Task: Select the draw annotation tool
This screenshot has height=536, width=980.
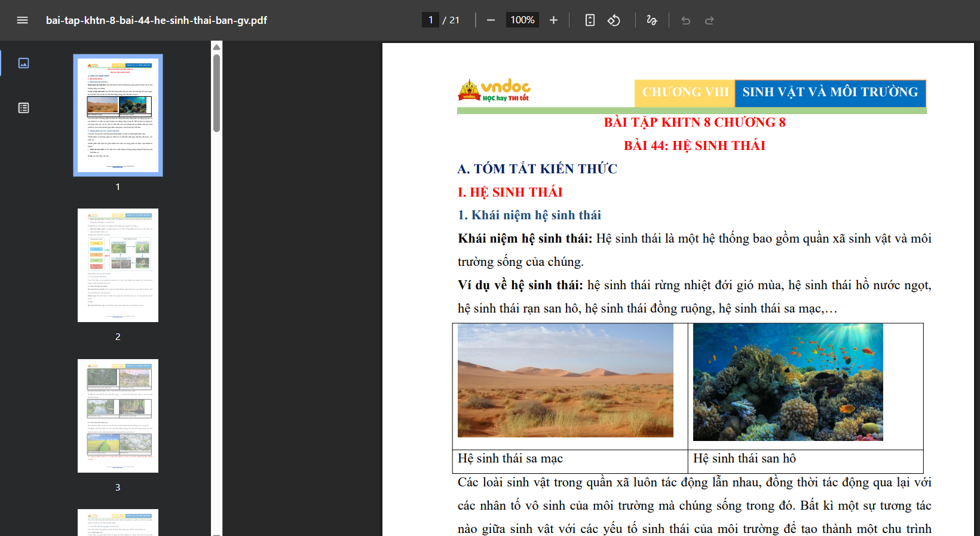Action: pyautogui.click(x=652, y=20)
